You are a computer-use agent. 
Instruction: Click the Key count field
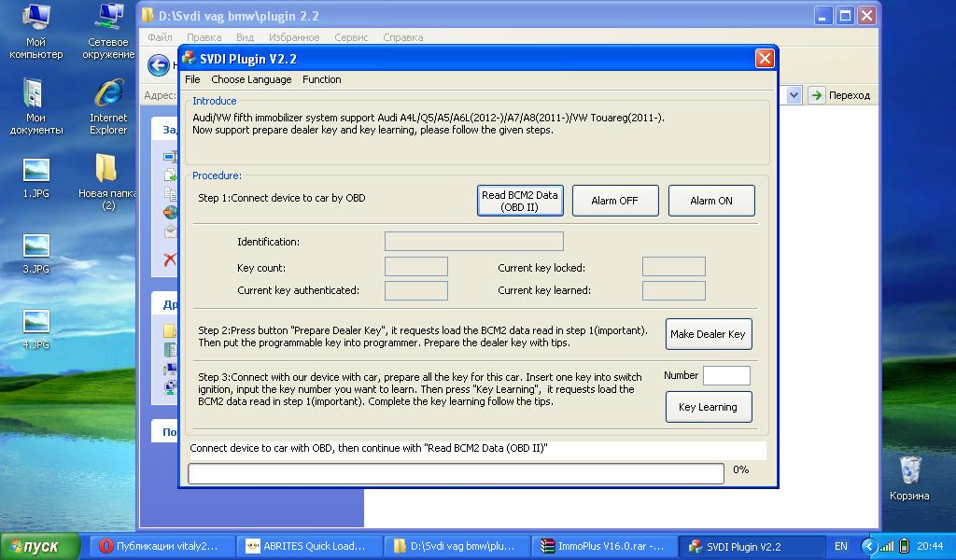click(415, 267)
